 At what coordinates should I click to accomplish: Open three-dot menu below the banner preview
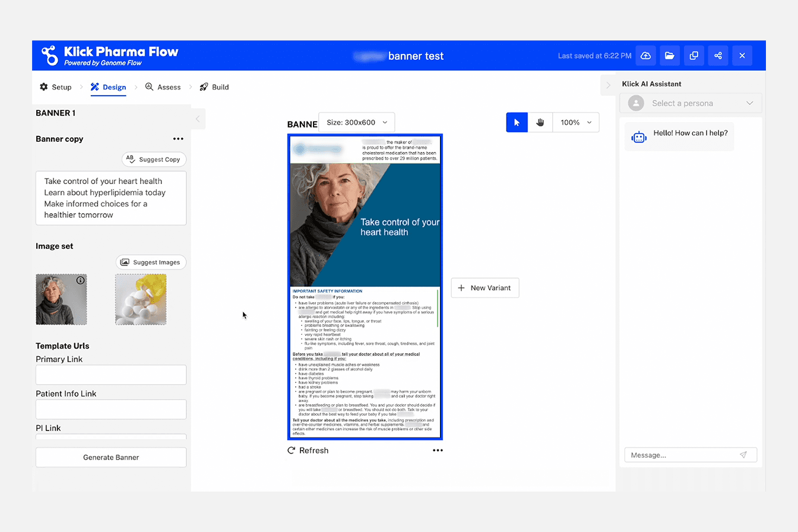click(438, 451)
